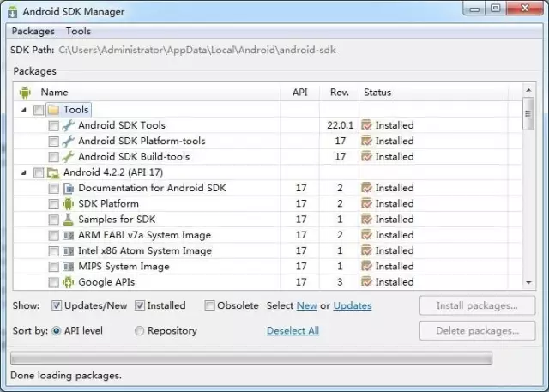This screenshot has height=392, width=549.
Task: Collapse the Android 4.2.2 (API 17) group
Action: pyautogui.click(x=24, y=172)
